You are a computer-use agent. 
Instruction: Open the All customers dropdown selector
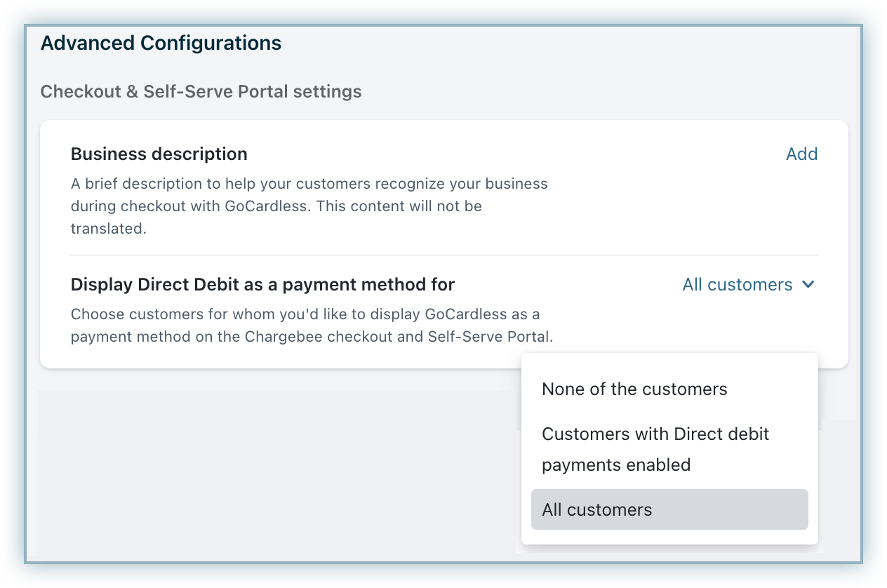(x=738, y=285)
